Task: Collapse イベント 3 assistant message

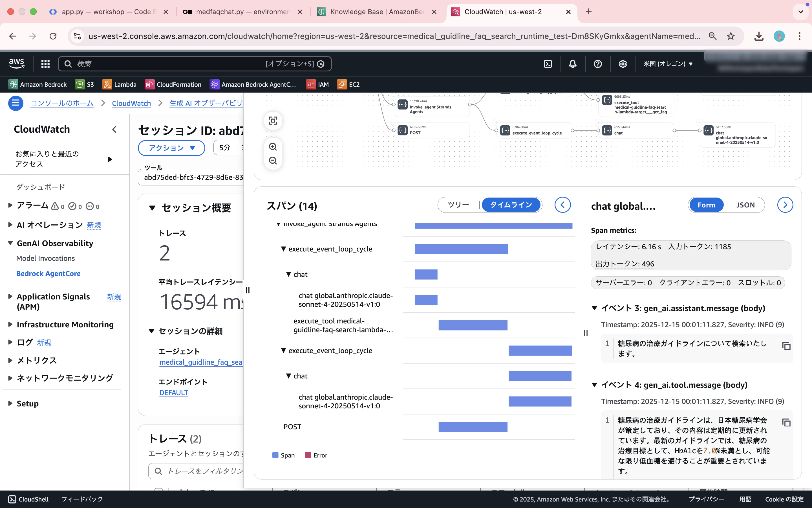Action: point(594,308)
